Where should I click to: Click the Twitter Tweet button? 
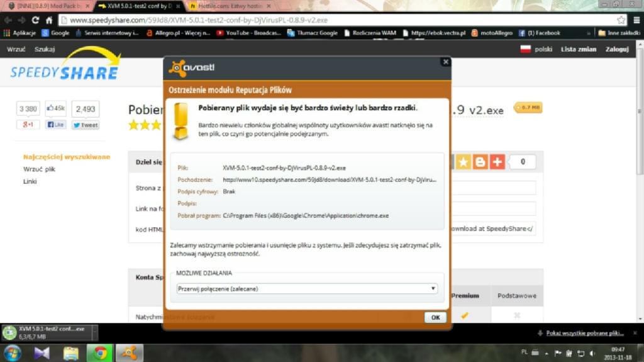tap(86, 125)
